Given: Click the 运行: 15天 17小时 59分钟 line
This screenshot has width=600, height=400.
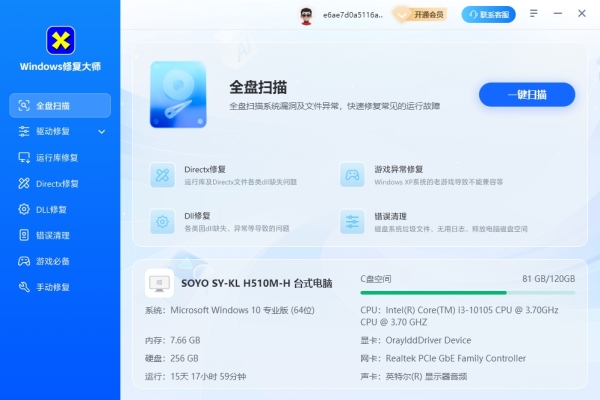Looking at the screenshot, I should click(196, 376).
